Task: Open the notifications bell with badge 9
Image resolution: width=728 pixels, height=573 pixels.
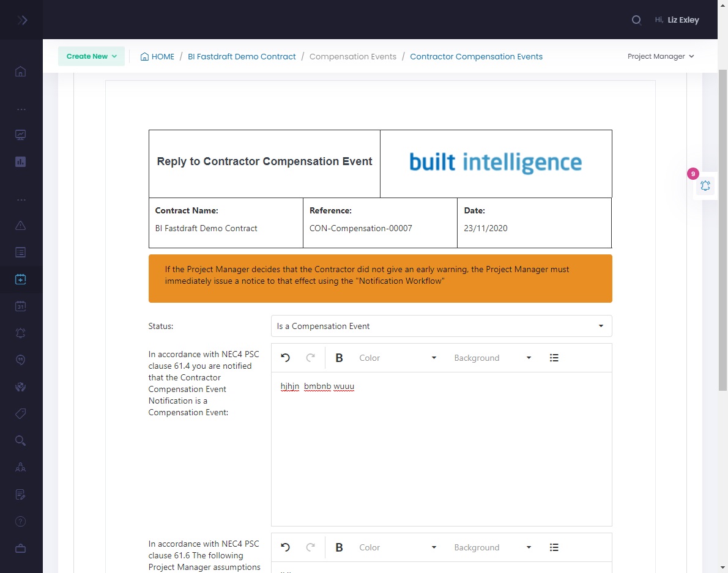Action: click(705, 186)
